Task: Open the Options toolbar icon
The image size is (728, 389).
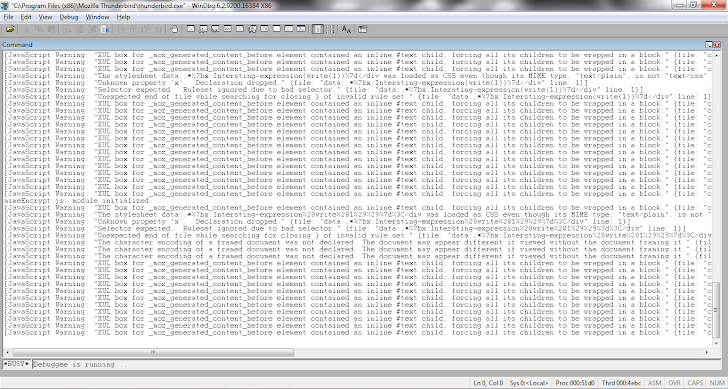Action: tap(363, 29)
